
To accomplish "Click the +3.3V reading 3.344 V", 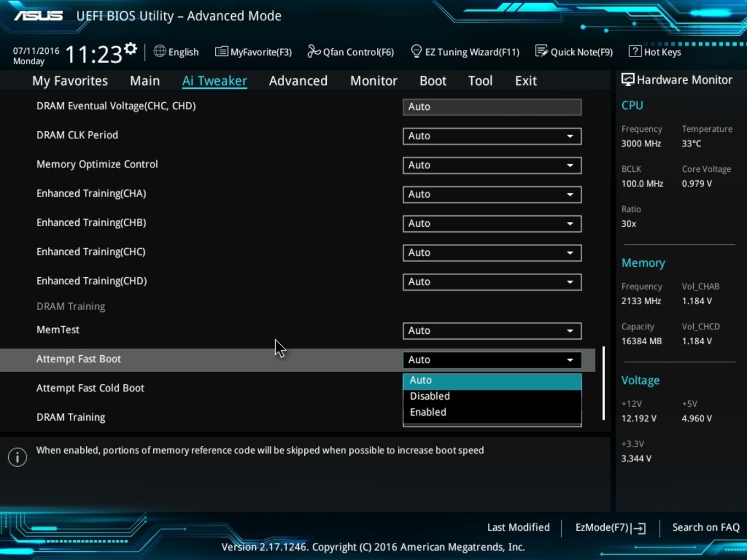I will click(x=636, y=459).
